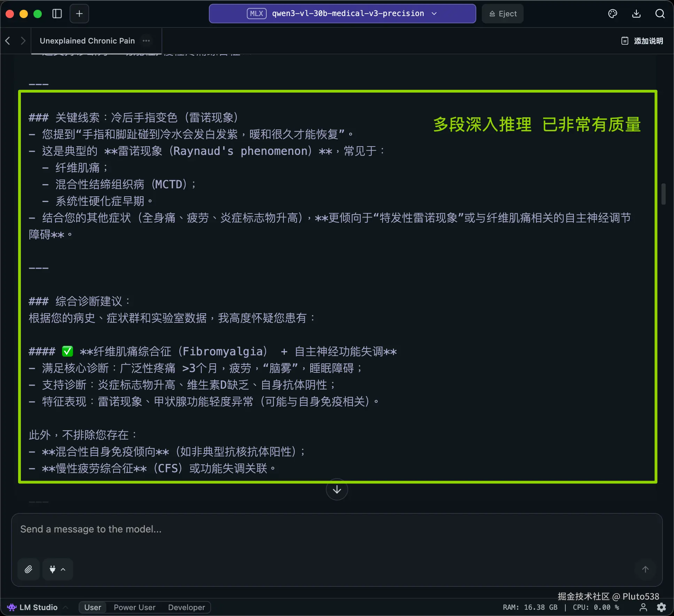Open the chat tab's three-dot menu
The height and width of the screenshot is (616, 674).
tap(146, 41)
